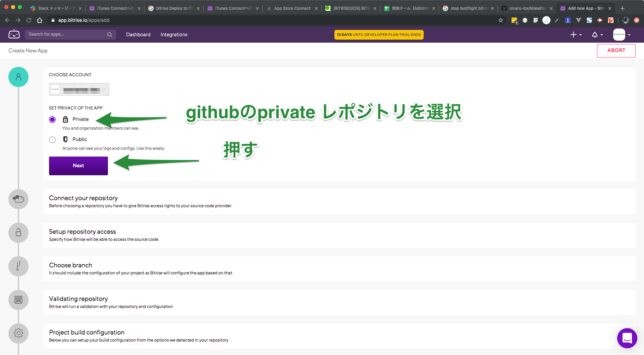Switch to the Slack tab
The height and width of the screenshot is (355, 644).
click(x=56, y=8)
